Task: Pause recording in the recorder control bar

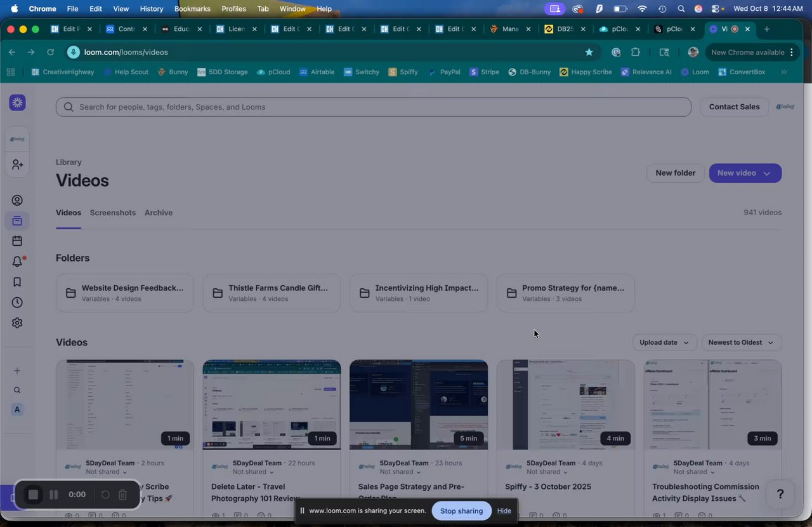Action: [54, 495]
